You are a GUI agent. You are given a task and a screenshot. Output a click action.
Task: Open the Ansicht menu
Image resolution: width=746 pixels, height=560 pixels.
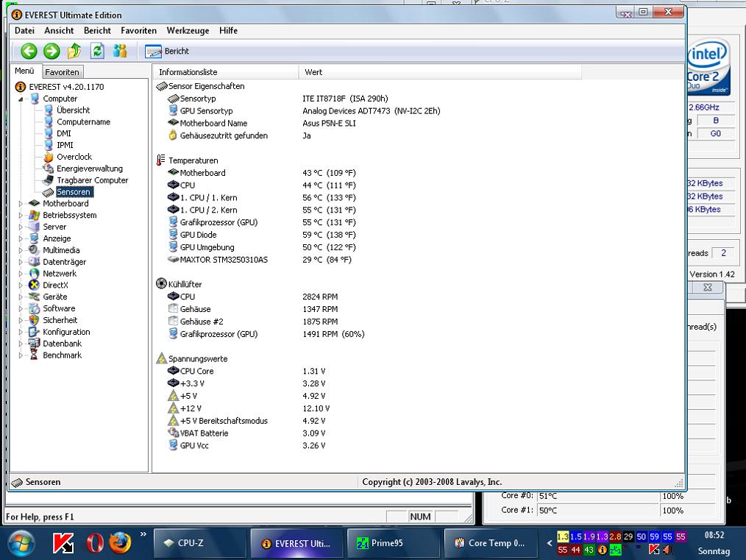[x=59, y=30]
